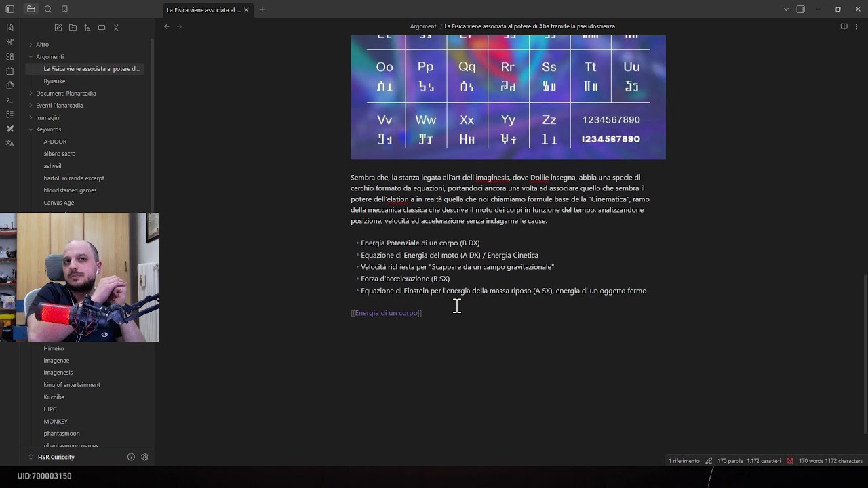Expand the Eventi Planarcadia folder

(x=59, y=106)
